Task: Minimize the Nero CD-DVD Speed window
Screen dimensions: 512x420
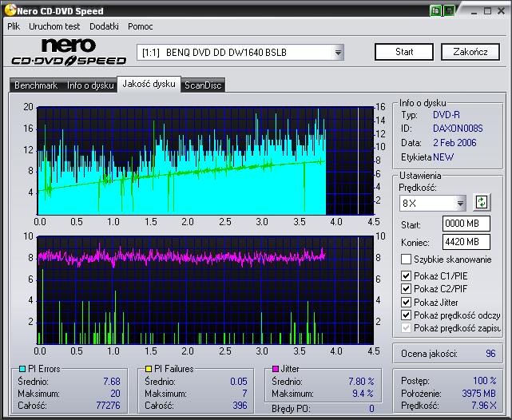Action: click(474, 11)
